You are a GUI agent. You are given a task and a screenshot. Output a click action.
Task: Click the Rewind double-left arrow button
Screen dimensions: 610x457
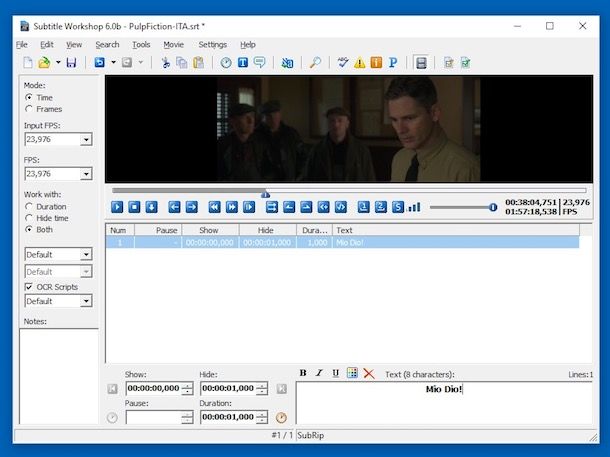tap(214, 207)
